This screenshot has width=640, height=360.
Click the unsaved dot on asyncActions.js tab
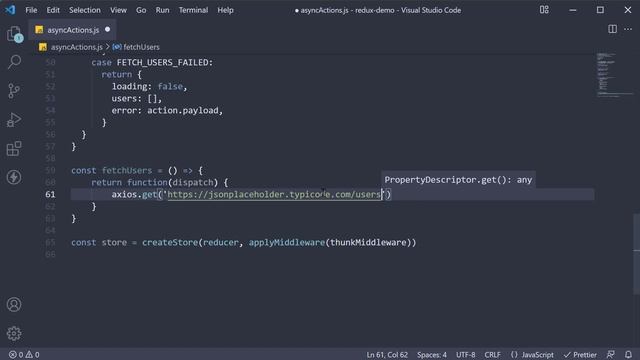pyautogui.click(x=107, y=29)
